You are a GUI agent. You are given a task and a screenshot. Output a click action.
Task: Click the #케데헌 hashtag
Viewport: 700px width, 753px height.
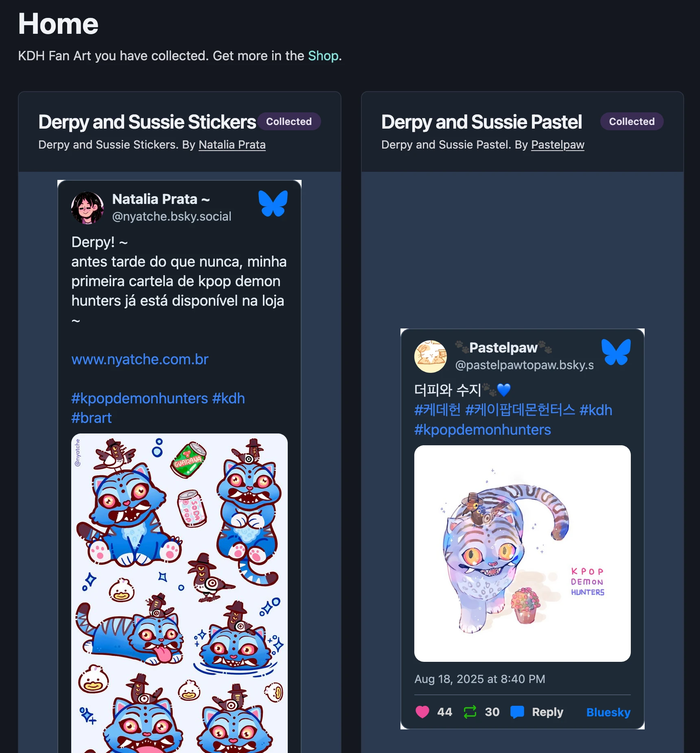pyautogui.click(x=437, y=410)
